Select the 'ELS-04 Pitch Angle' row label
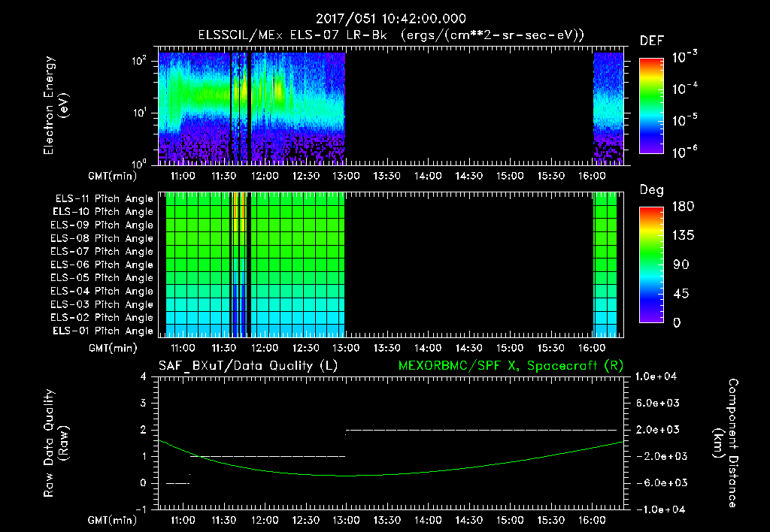770x532 pixels. coord(102,292)
